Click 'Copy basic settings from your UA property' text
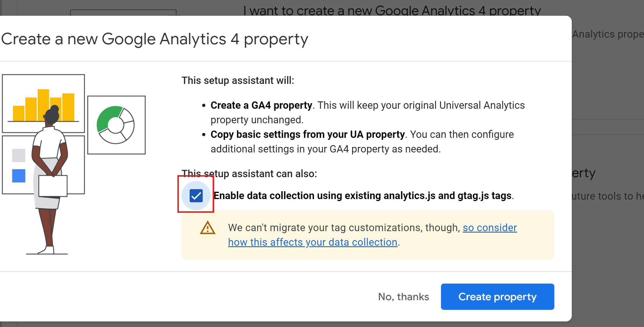The height and width of the screenshot is (327, 644). click(308, 134)
